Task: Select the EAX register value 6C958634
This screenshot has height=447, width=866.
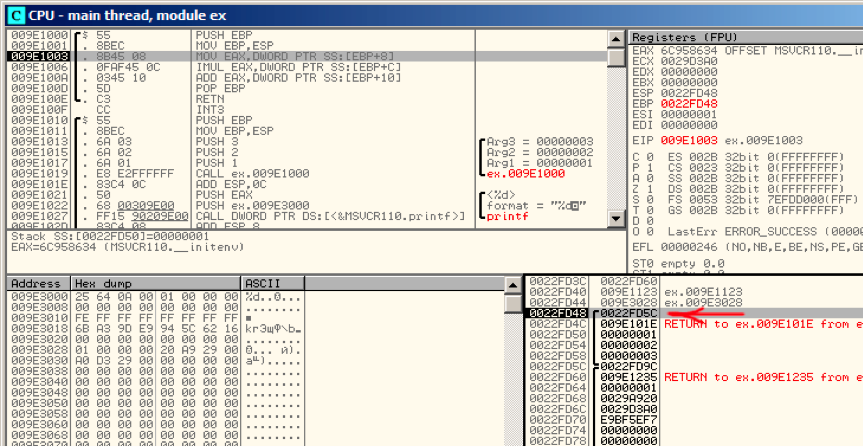Action: point(689,50)
